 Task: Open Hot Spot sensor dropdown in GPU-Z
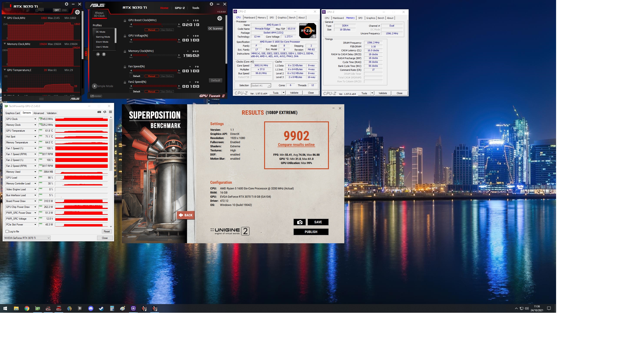tap(35, 137)
